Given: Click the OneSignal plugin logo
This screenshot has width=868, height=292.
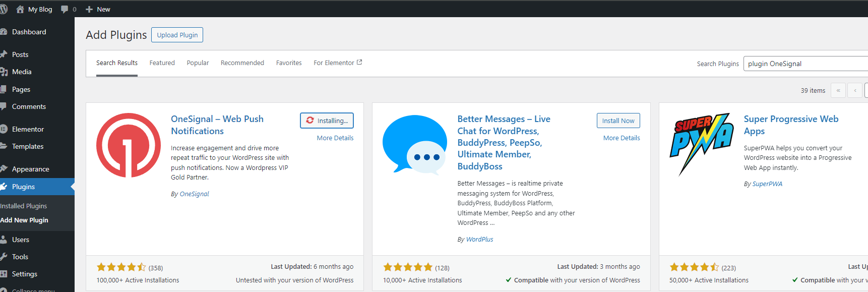Looking at the screenshot, I should coord(129,145).
